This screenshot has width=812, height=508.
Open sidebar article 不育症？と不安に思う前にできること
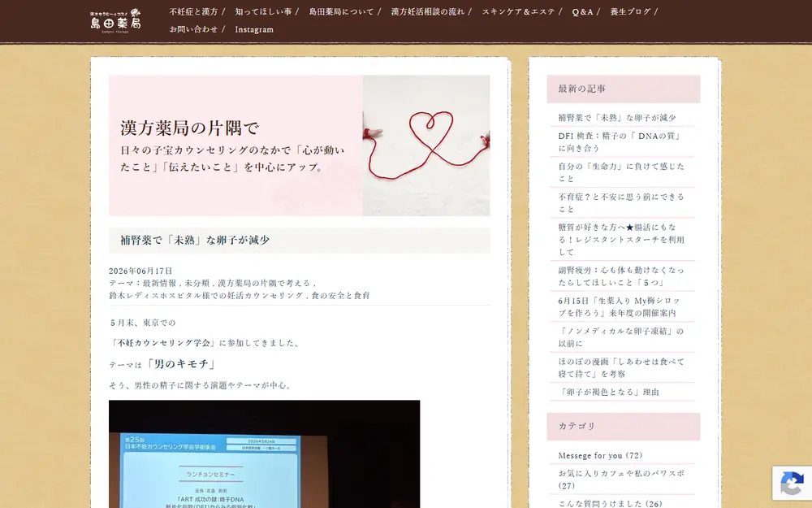click(x=621, y=202)
